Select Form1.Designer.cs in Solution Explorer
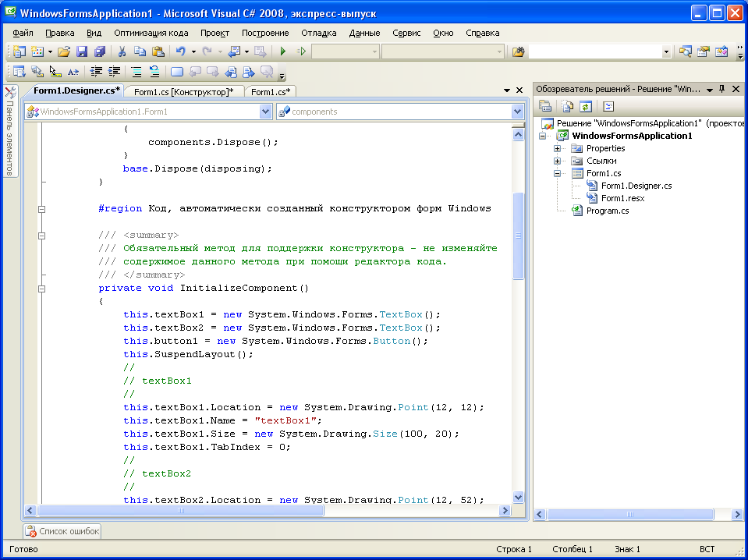Image resolution: width=748 pixels, height=560 pixels. tap(636, 186)
